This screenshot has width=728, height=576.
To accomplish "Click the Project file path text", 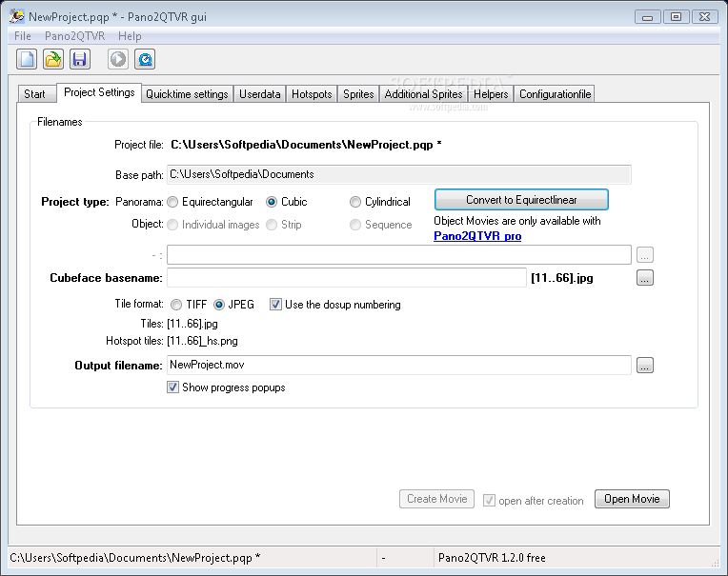I will click(306, 145).
